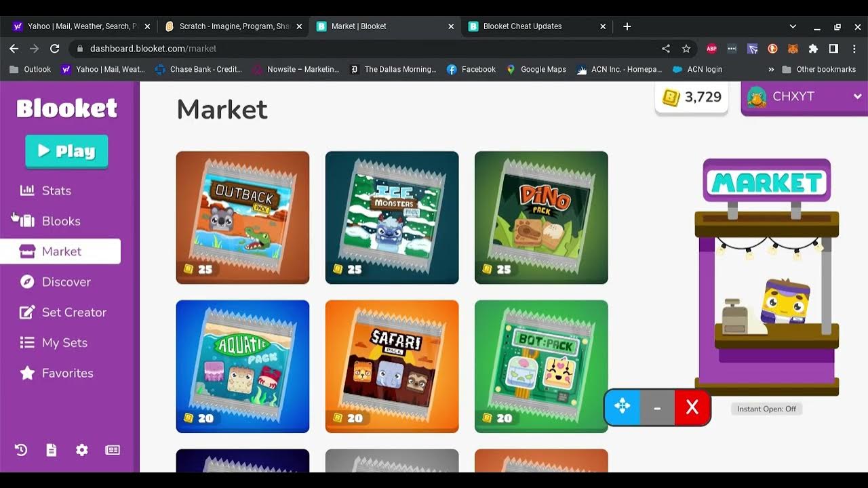
Task: Click the blue move arrows button
Action: (623, 407)
